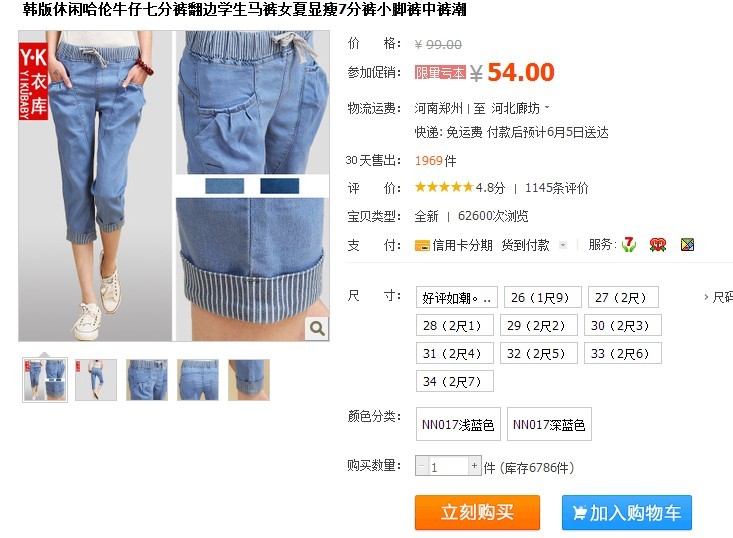Viewport: 733px width, 538px height.
Task: Choose size 34 (2尺7)
Action: coord(454,381)
